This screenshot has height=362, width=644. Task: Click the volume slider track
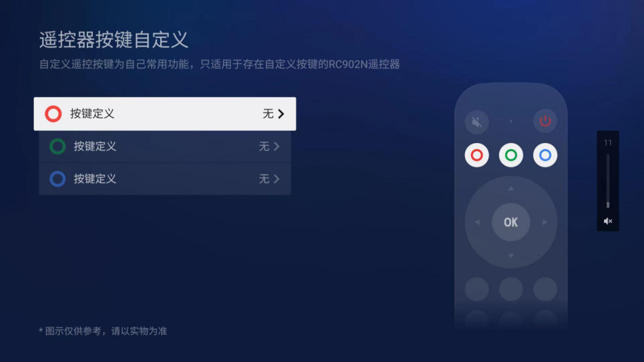(608, 181)
